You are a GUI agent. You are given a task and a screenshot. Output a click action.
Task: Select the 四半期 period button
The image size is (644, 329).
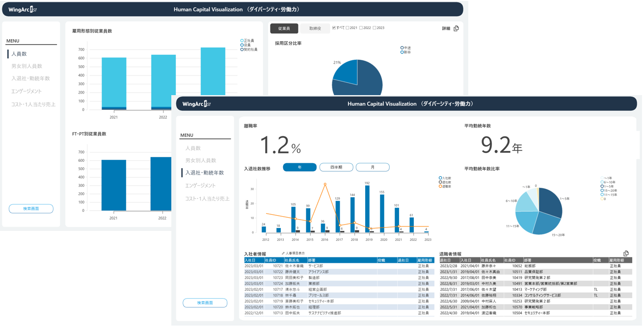click(336, 167)
